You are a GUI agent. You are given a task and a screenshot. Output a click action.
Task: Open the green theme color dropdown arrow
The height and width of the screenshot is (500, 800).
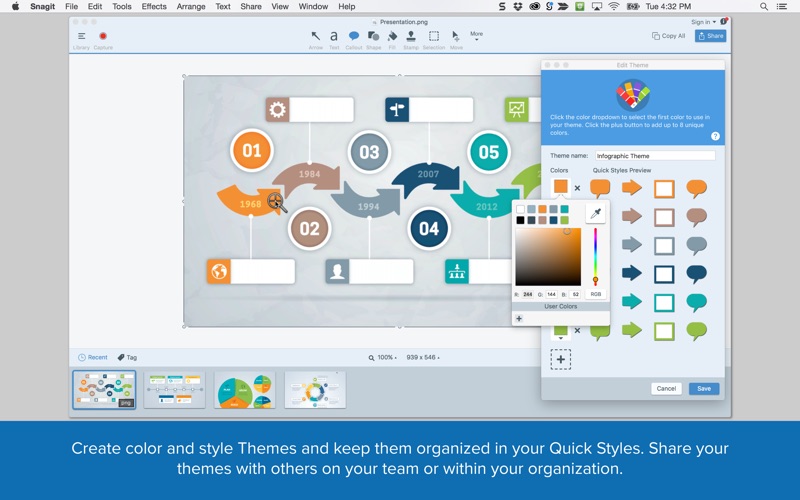(x=561, y=338)
